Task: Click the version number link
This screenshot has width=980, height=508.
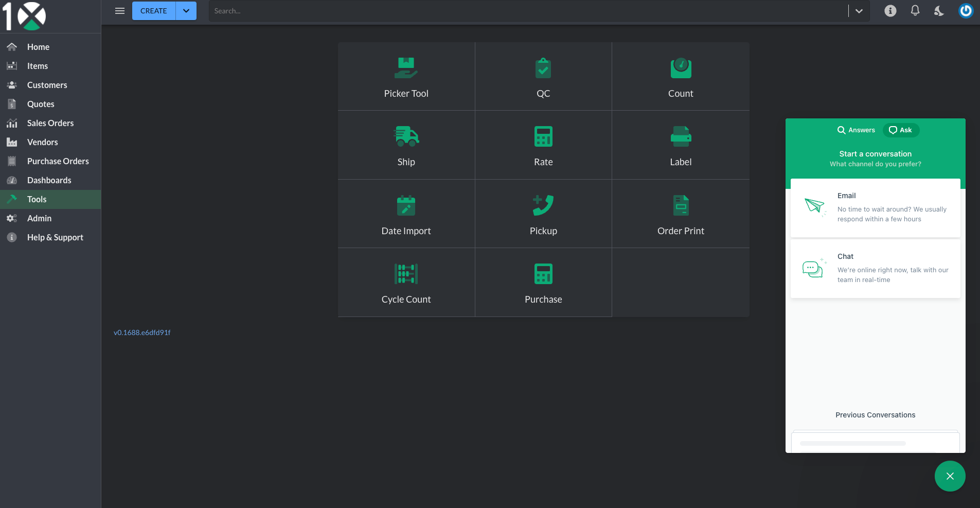Action: click(x=142, y=332)
